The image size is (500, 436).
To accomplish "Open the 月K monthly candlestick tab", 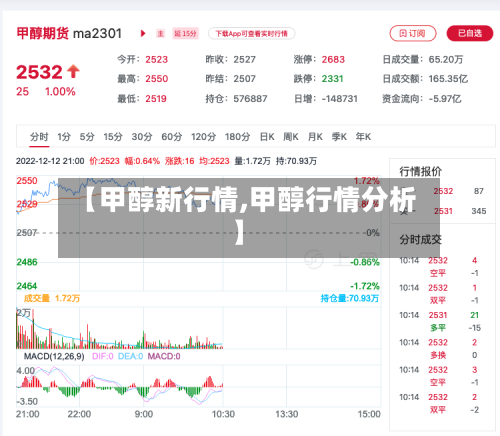I will coord(315,137).
